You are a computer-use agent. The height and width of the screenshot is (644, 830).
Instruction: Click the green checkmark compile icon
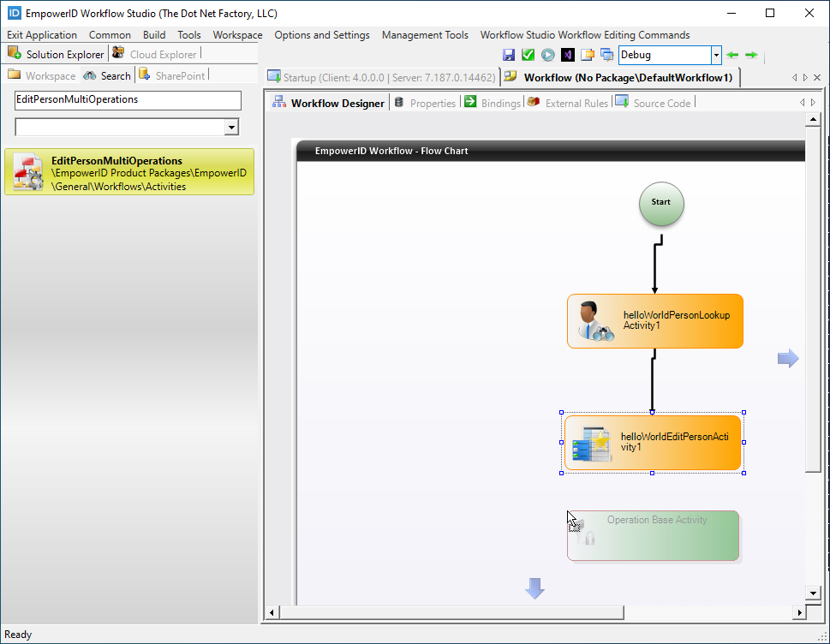tap(528, 55)
